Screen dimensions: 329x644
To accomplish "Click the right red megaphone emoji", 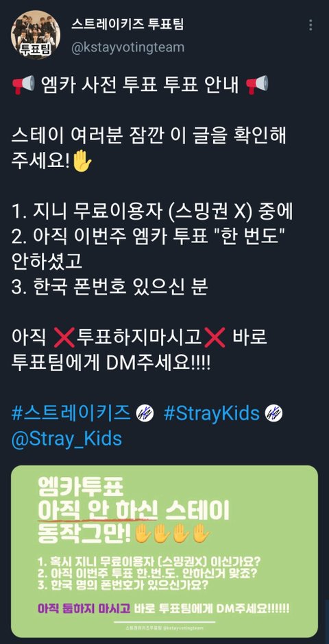I will (x=256, y=86).
